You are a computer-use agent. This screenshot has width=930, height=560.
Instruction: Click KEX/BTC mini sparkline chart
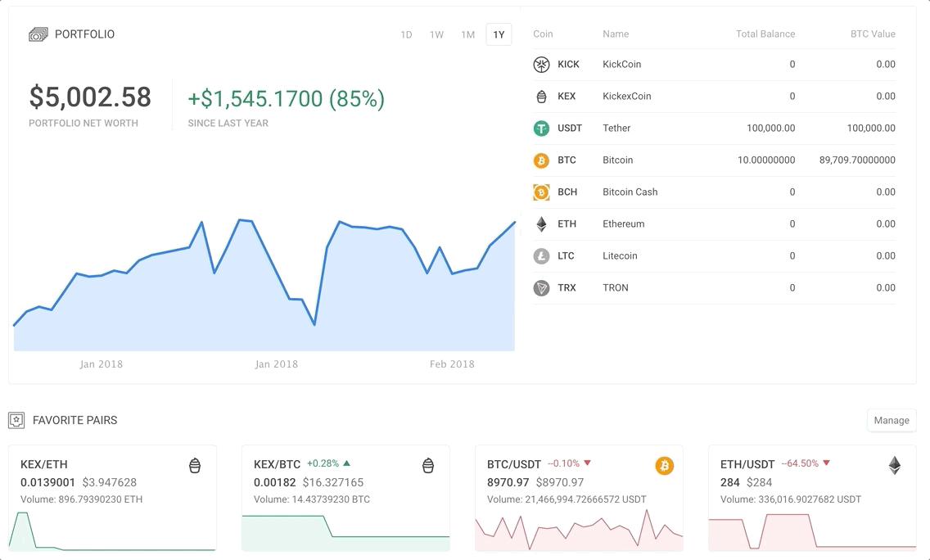(x=345, y=533)
